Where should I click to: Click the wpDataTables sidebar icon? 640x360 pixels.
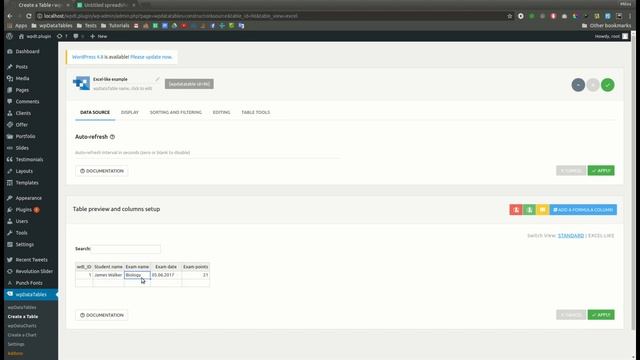point(10,294)
